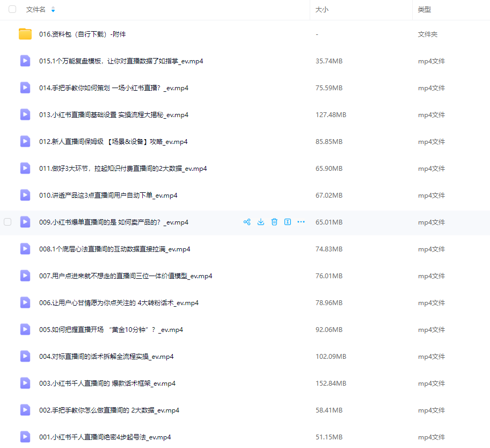The image size is (490, 448).
Task: Click the size value 102.09MB
Action: pos(331,357)
